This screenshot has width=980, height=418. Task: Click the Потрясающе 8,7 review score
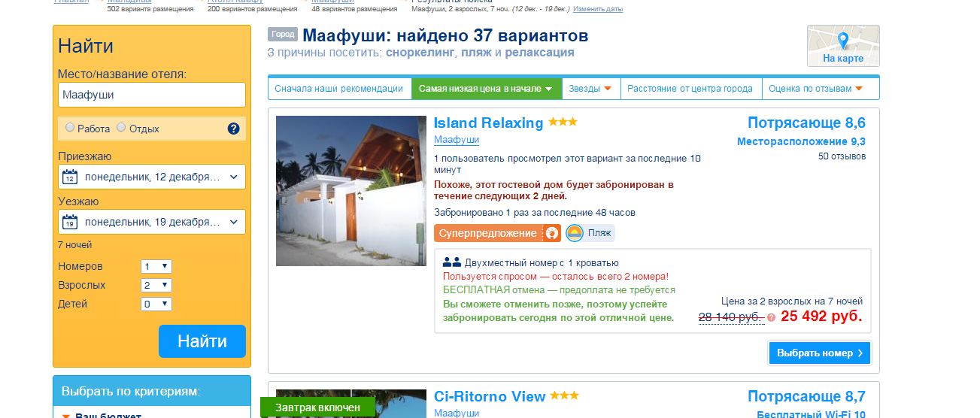pos(806,396)
